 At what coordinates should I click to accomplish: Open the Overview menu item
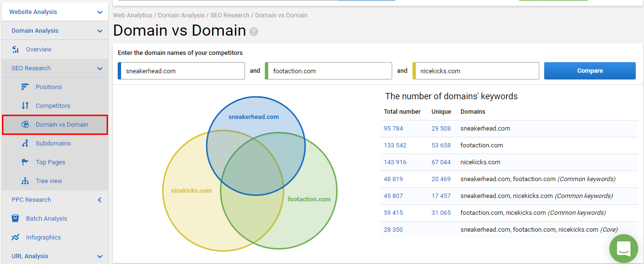[x=39, y=49]
